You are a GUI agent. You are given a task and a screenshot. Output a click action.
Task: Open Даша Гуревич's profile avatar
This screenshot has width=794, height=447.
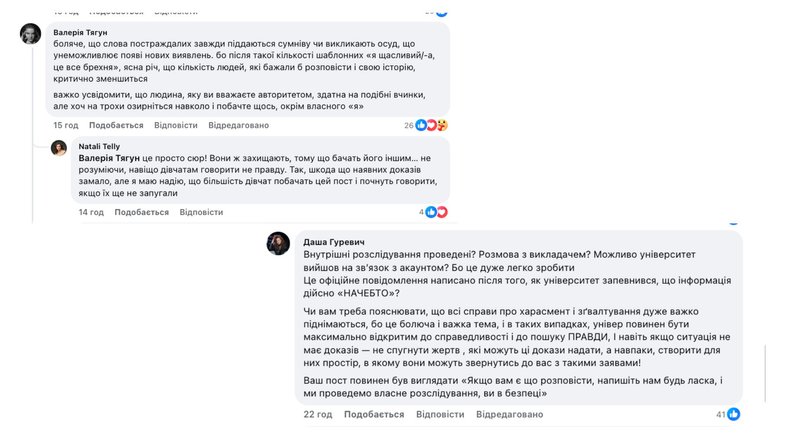(278, 242)
